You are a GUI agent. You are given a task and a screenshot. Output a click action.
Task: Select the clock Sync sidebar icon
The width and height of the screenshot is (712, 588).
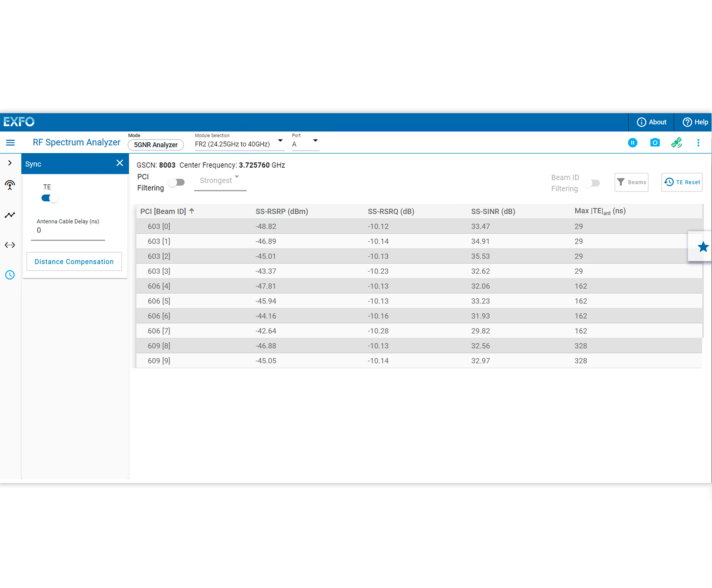pyautogui.click(x=10, y=275)
